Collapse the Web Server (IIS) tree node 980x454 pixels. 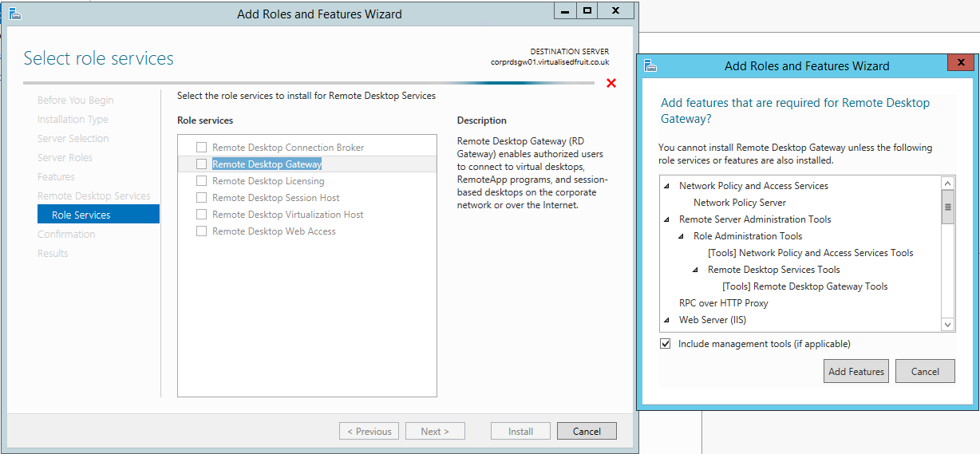(666, 320)
